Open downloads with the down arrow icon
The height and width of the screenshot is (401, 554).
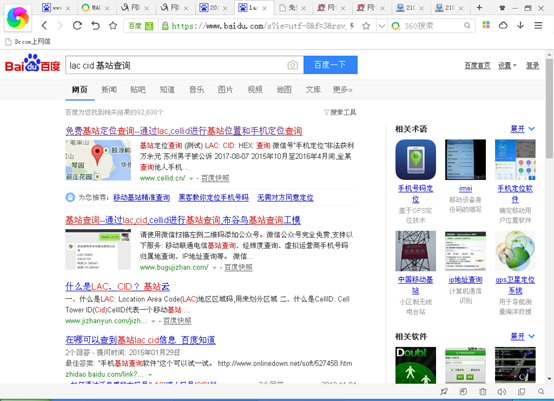point(520,25)
